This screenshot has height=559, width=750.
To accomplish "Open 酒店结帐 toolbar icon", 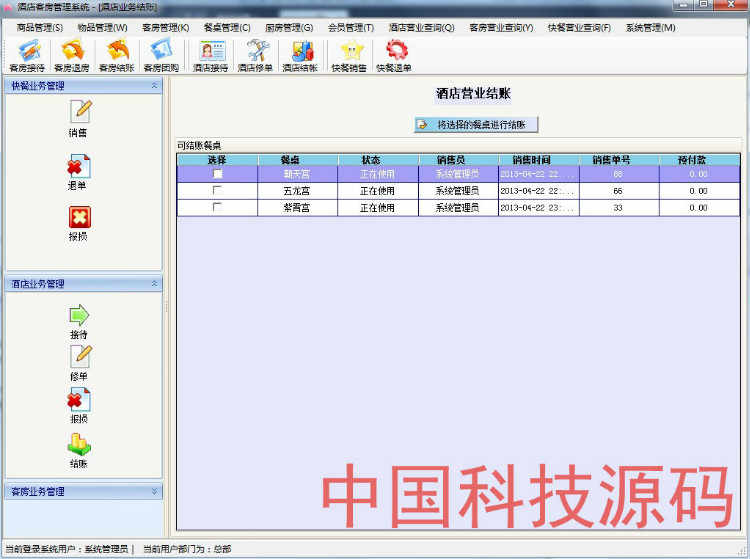I will 300,56.
